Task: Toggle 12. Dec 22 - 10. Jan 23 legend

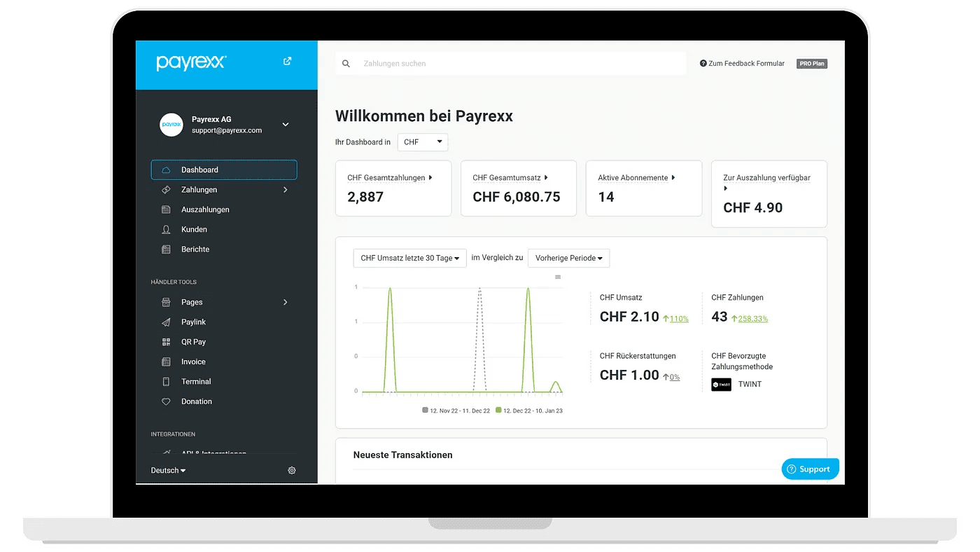Action: tap(529, 410)
